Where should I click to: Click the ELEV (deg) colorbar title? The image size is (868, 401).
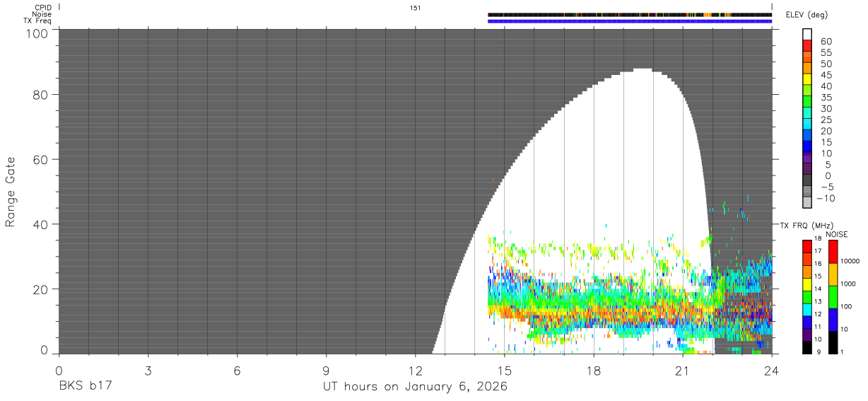(807, 15)
